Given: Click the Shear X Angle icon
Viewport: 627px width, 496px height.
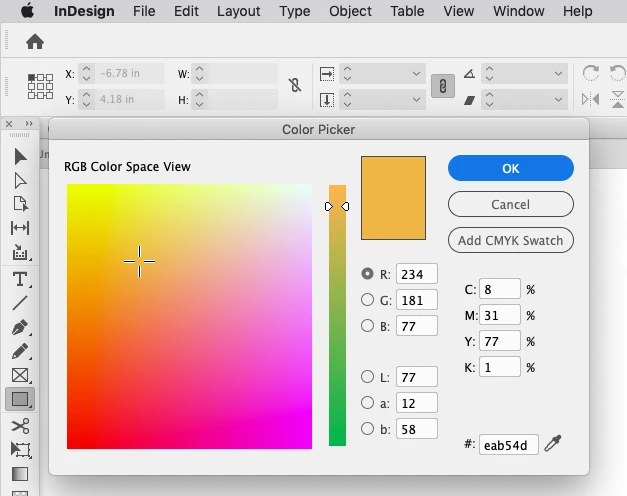Looking at the screenshot, I should 469,100.
